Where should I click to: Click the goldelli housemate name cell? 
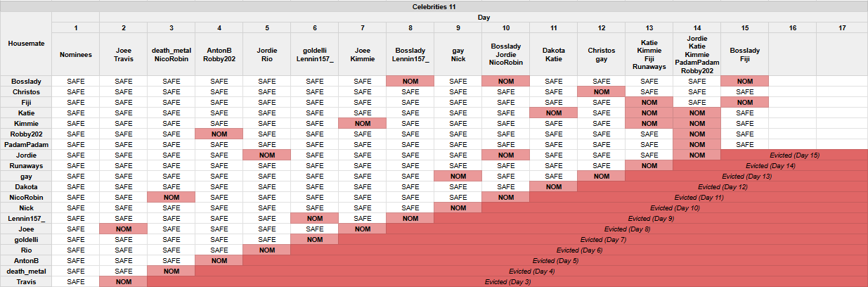tap(26, 239)
